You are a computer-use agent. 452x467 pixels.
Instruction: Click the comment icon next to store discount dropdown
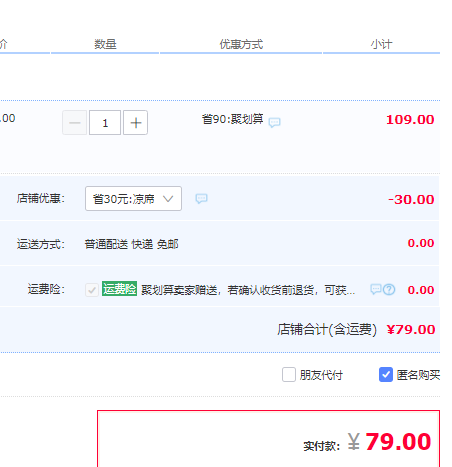point(201,199)
